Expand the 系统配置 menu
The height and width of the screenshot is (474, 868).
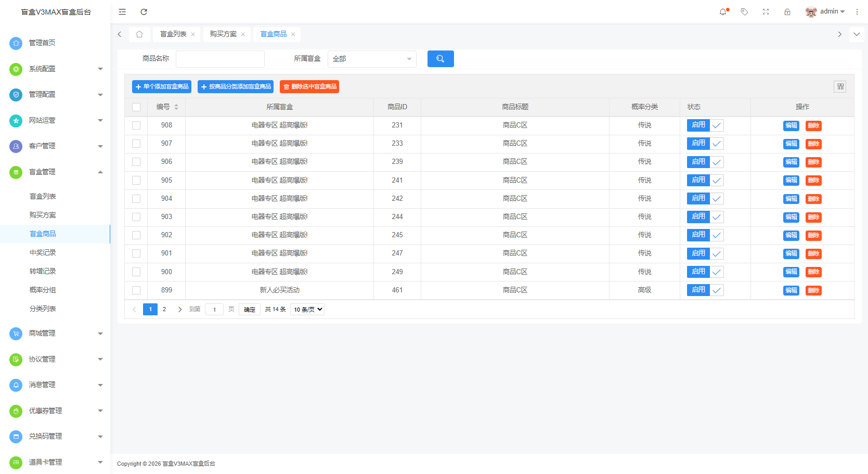100,69
